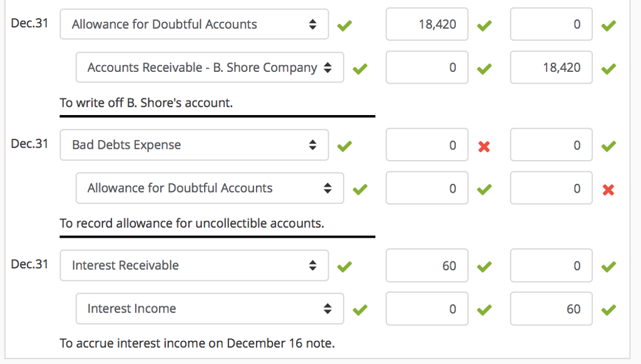The width and height of the screenshot is (641, 364).
Task: Click the green checkmark beside Interest Income row
Action: (x=360, y=308)
